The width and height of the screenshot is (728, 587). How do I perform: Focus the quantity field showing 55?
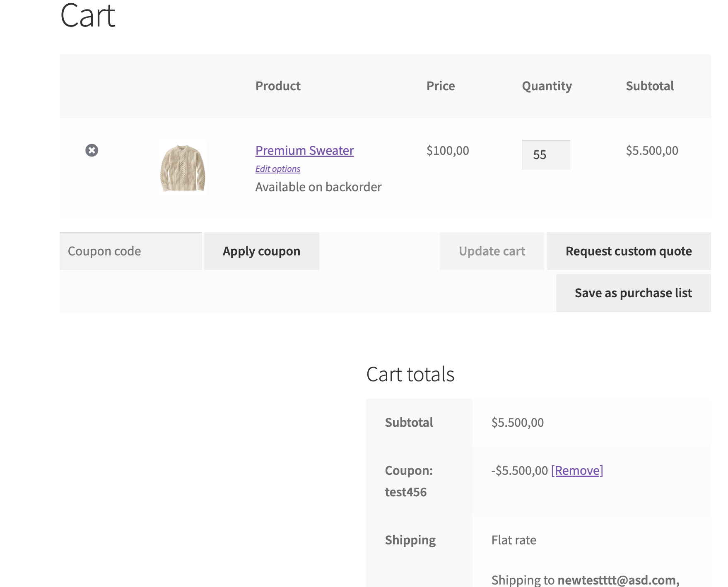pyautogui.click(x=546, y=155)
